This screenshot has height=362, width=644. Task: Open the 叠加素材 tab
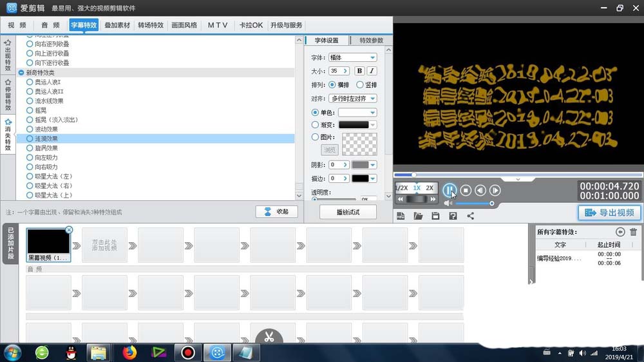(x=117, y=25)
